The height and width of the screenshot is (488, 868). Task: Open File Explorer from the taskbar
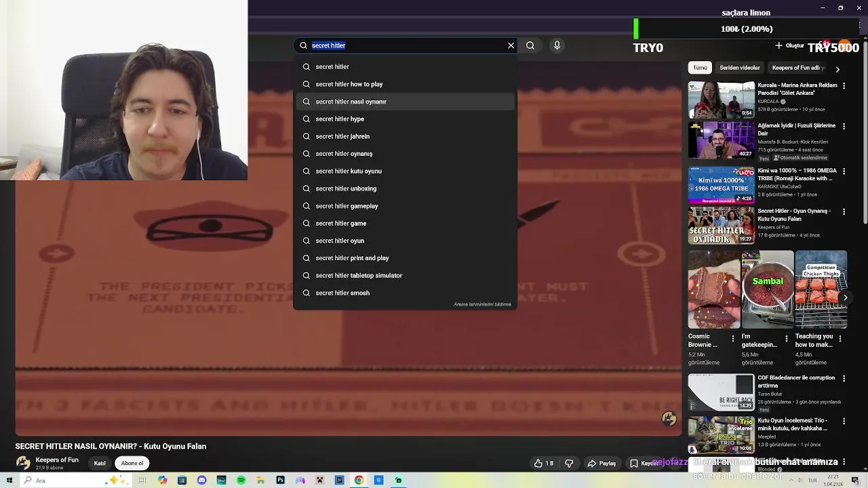pos(260,481)
